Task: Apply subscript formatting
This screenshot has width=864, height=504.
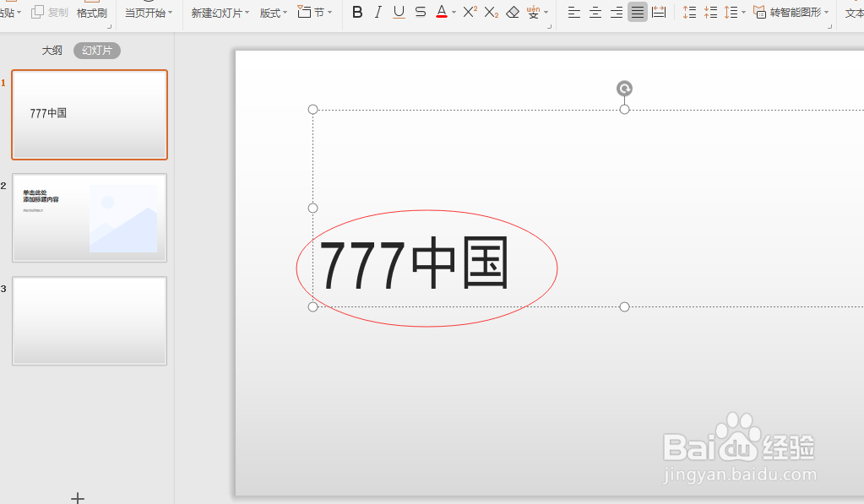Action: (491, 12)
